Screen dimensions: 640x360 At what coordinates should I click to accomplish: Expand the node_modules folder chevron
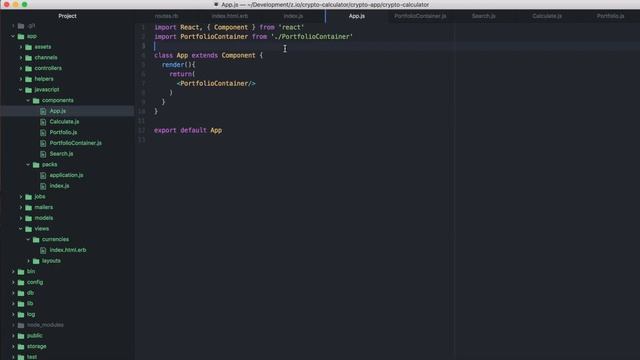13,325
